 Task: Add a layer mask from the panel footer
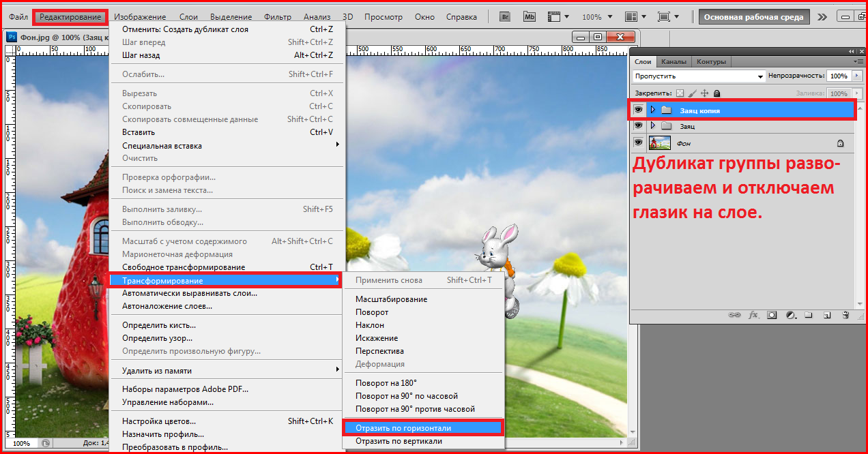point(772,316)
